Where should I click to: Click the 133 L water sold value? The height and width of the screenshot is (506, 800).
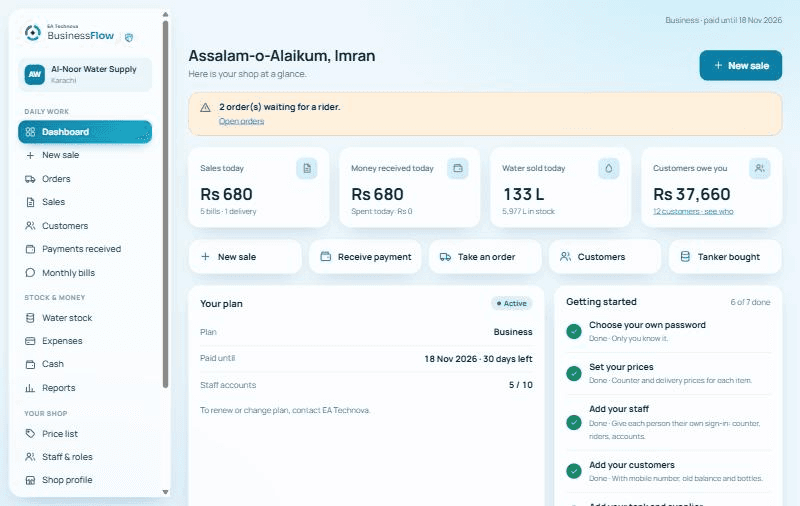coord(524,194)
